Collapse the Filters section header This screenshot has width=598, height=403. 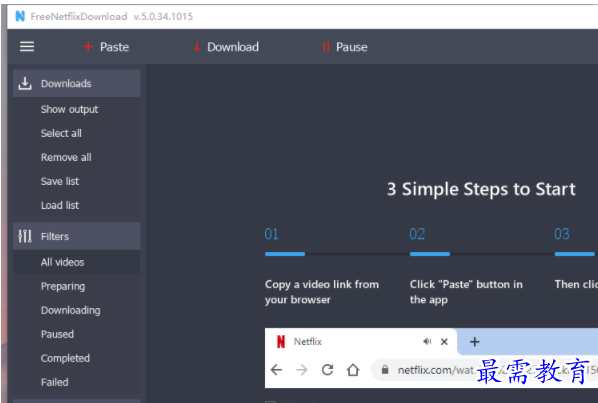point(77,236)
